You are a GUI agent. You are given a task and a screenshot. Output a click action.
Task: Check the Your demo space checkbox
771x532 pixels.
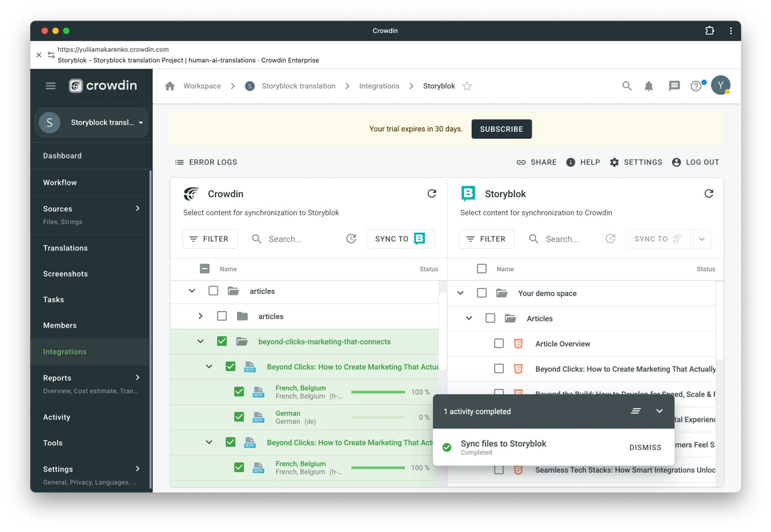coord(481,293)
